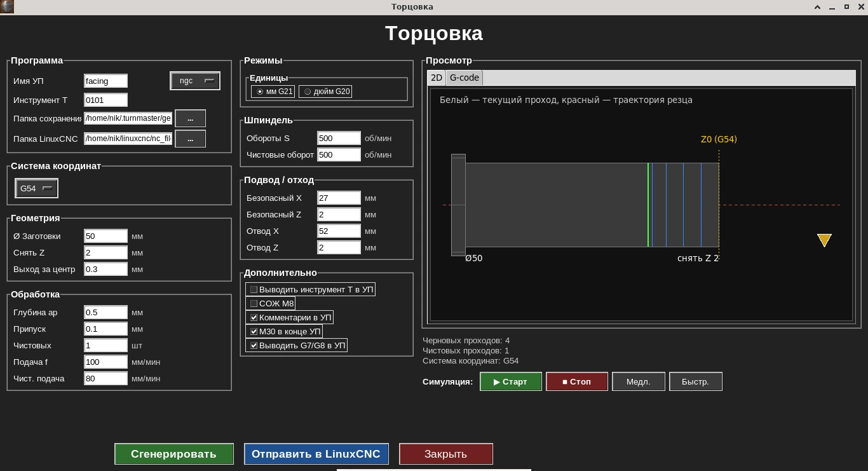Click the Закрыть button
868x471 pixels.
click(445, 454)
